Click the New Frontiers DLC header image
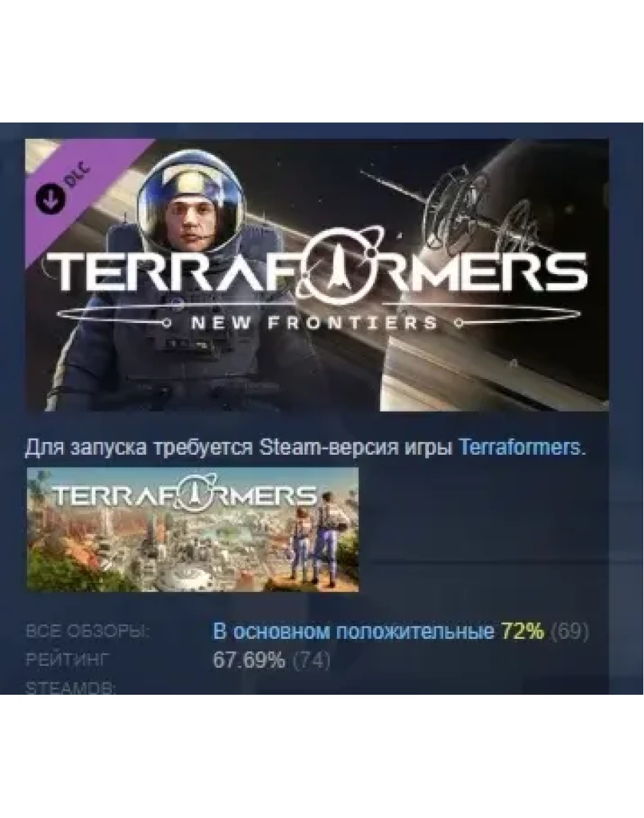 317,275
